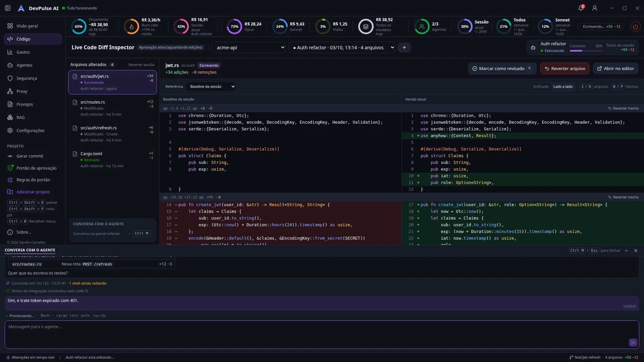Click Adicionar projeto link
This screenshot has height=362, width=644.
click(33, 192)
